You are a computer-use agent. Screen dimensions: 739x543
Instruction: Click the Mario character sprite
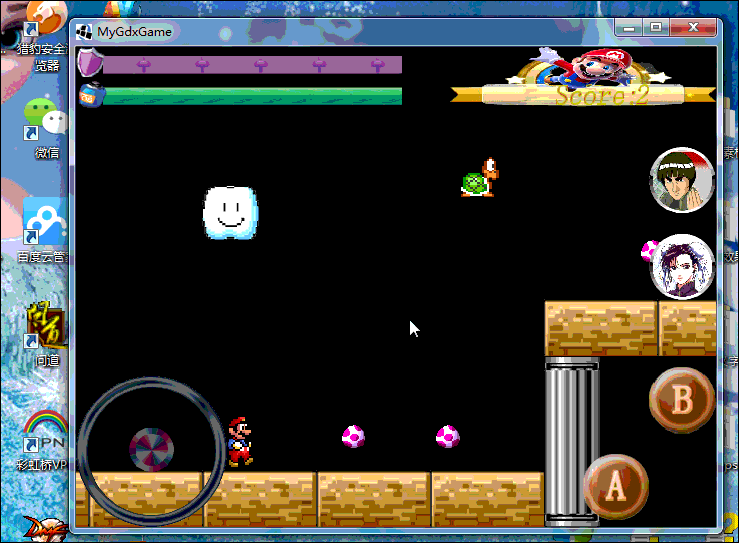coord(239,442)
